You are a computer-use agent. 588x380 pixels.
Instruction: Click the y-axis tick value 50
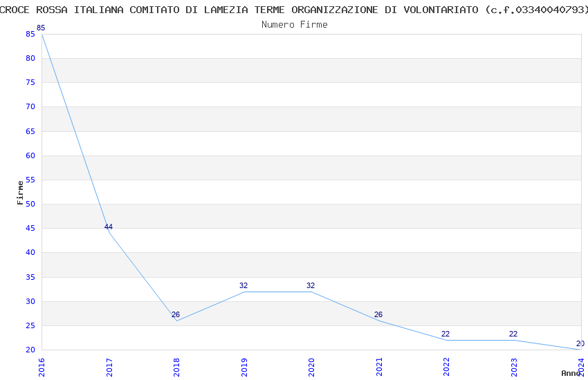(30, 204)
